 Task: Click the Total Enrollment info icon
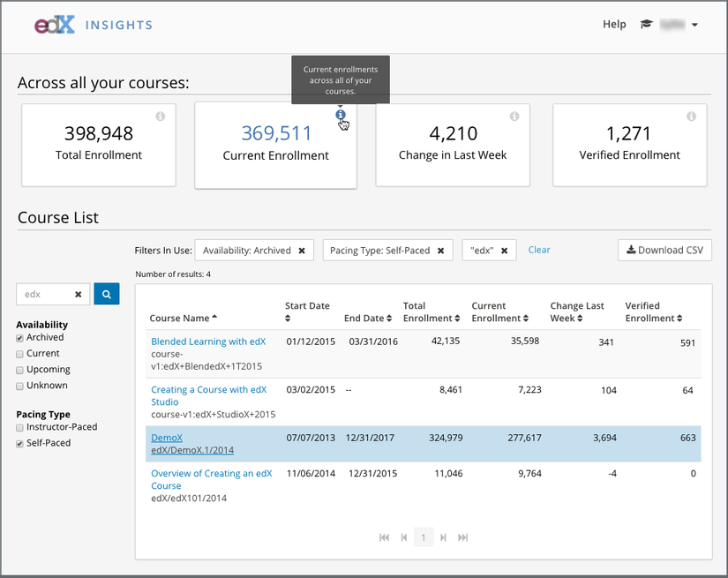coord(161,116)
